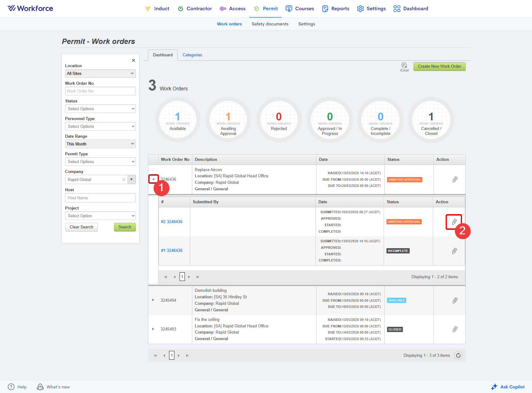Open the Location All Sites dropdown
The image size is (532, 393).
pyautogui.click(x=100, y=73)
